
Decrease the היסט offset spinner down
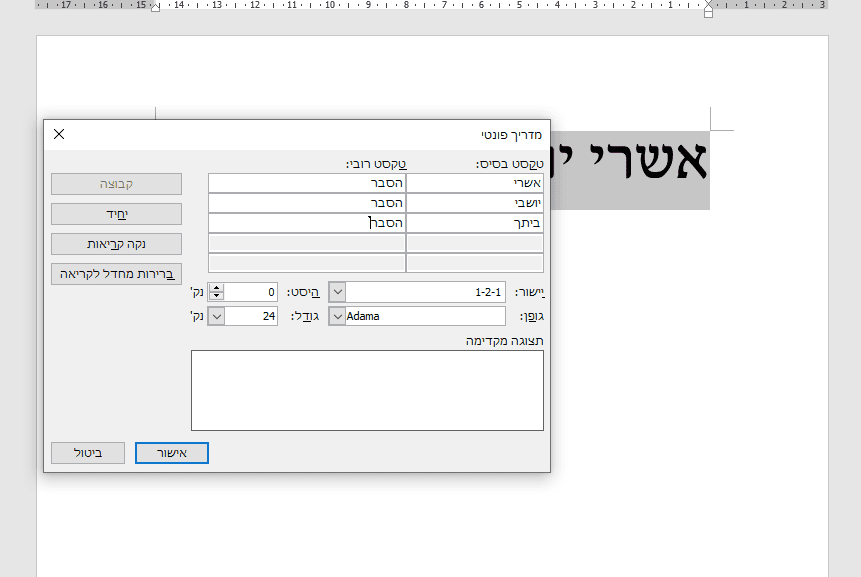point(216,296)
